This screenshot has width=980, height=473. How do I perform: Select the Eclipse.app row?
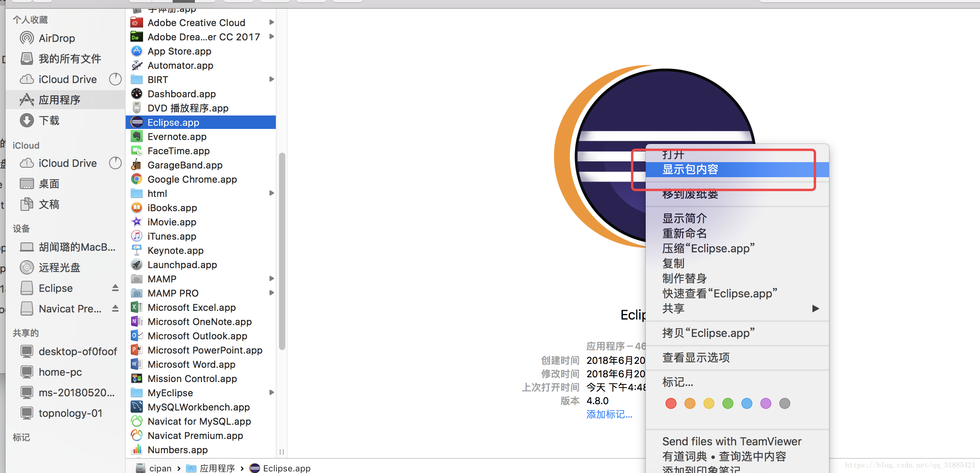click(x=201, y=122)
